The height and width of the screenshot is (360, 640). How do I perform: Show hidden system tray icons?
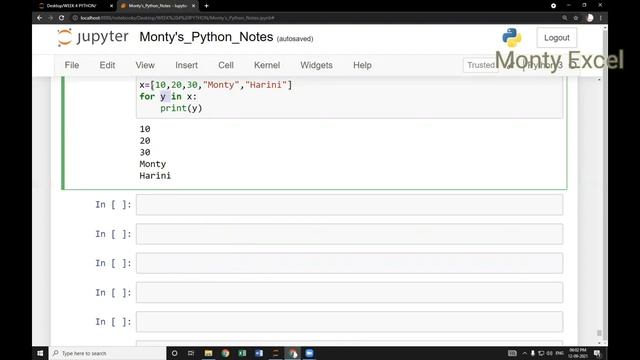click(524, 353)
